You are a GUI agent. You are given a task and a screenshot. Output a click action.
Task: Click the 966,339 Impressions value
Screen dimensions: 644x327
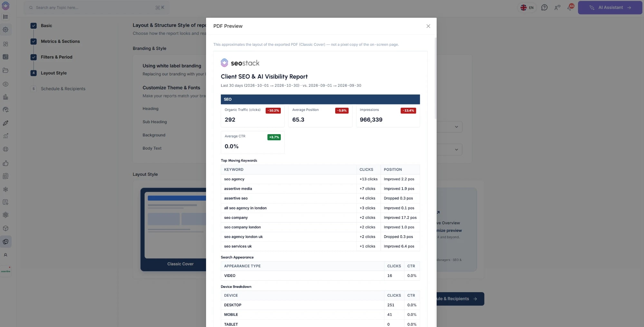coord(371,120)
